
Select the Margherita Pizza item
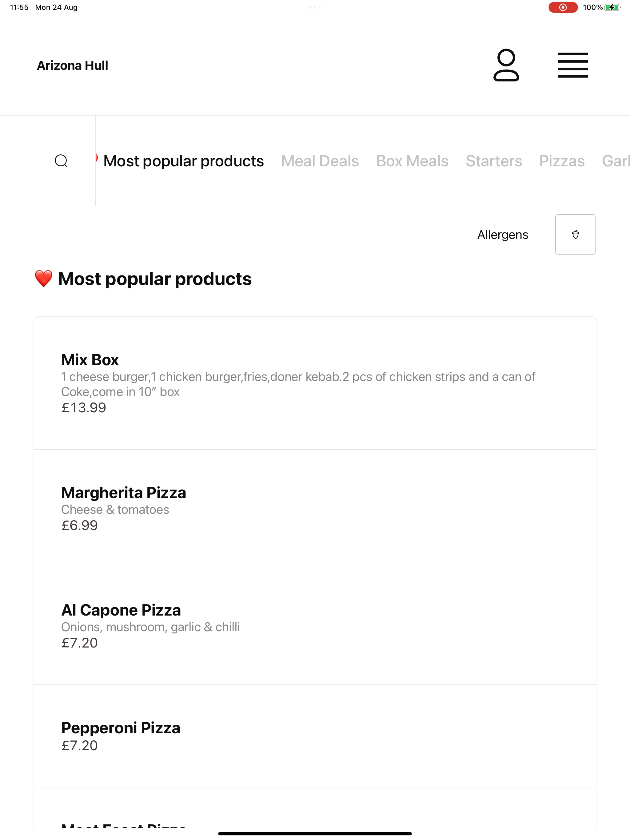coord(315,508)
